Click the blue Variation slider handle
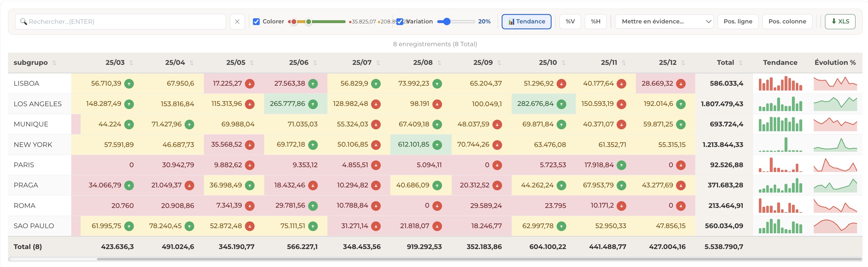This screenshot has width=868, height=267. coord(447,22)
